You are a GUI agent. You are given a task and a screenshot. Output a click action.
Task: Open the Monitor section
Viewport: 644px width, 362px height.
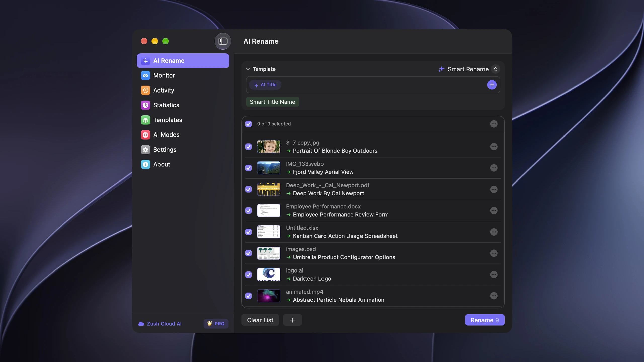tap(183, 75)
